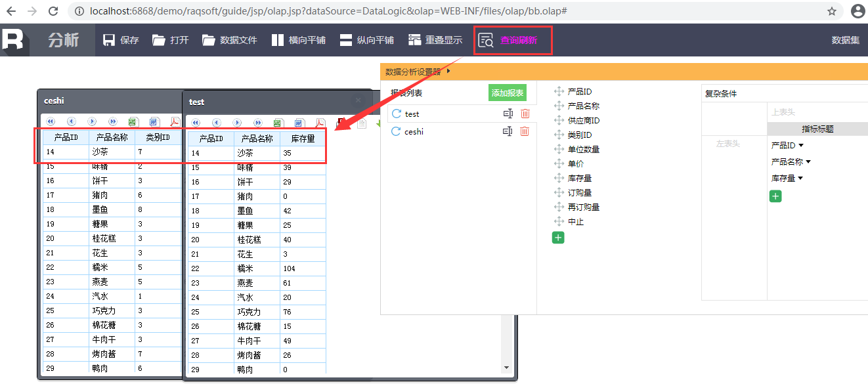Export ceshi report to Excel
Screen dimensions: 868x384
133,121
